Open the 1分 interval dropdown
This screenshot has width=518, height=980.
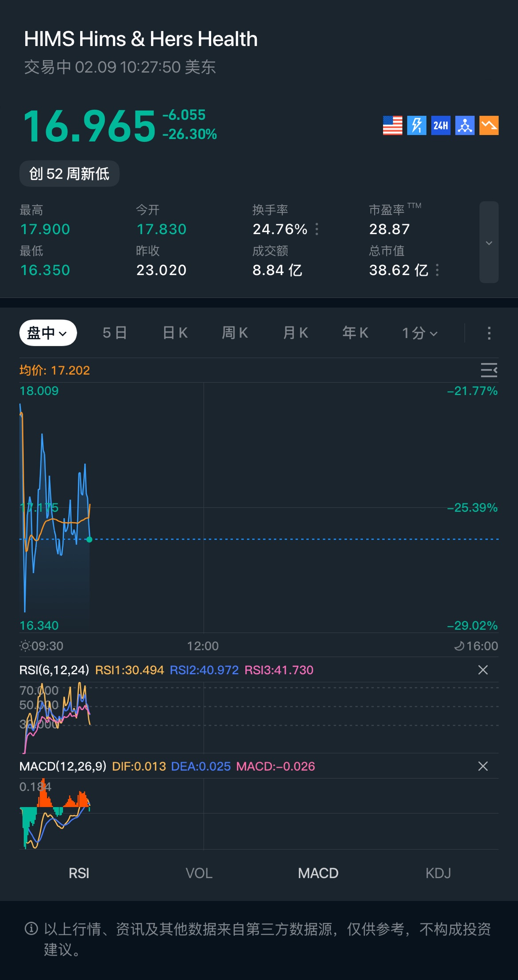pos(419,333)
